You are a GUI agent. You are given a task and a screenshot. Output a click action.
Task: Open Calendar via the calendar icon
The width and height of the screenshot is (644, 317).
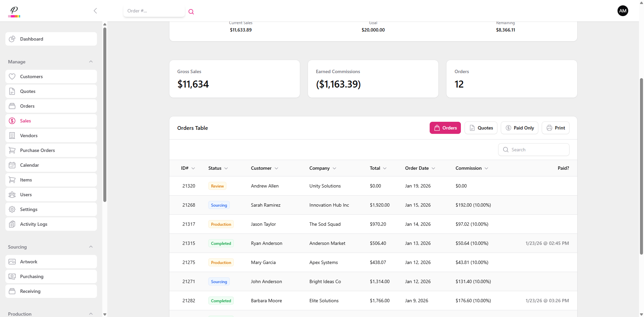click(12, 165)
